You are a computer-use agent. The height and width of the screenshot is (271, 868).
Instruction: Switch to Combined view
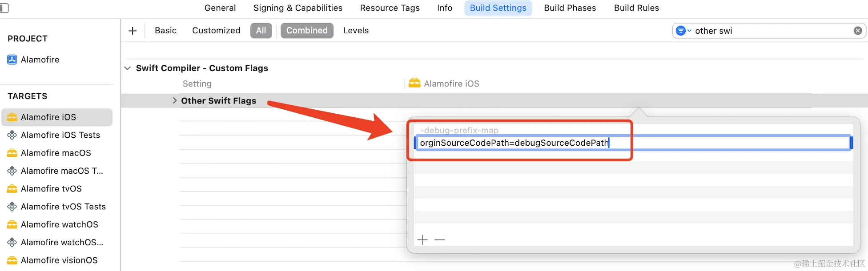(307, 31)
